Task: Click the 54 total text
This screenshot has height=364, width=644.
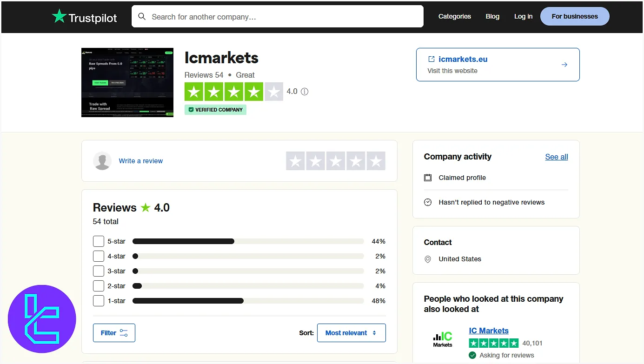Action: (x=106, y=221)
